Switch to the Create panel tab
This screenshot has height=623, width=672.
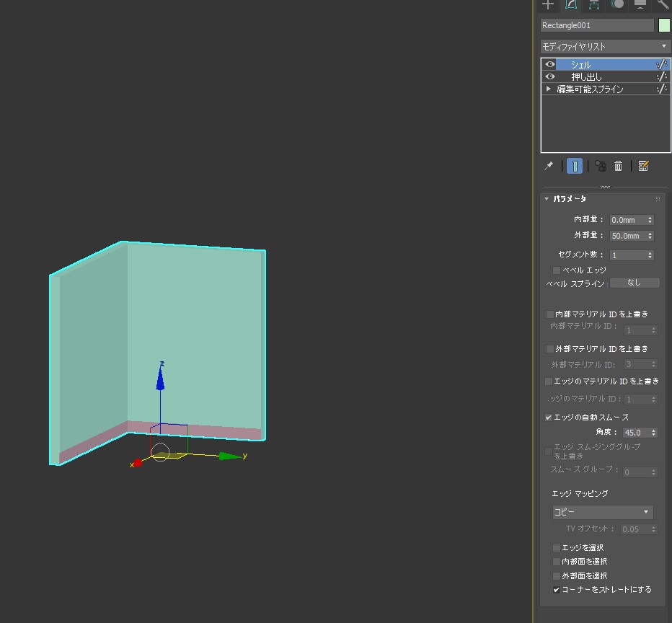(x=548, y=4)
